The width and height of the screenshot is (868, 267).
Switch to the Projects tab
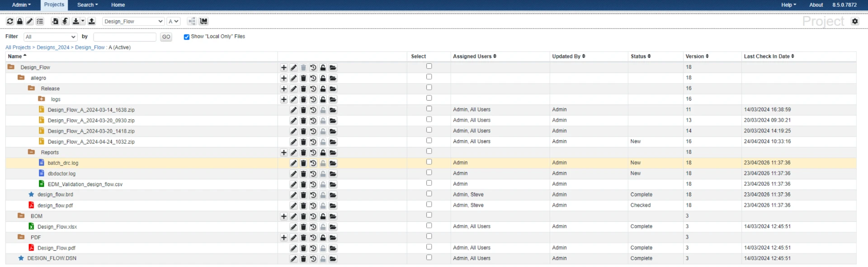[x=54, y=5]
